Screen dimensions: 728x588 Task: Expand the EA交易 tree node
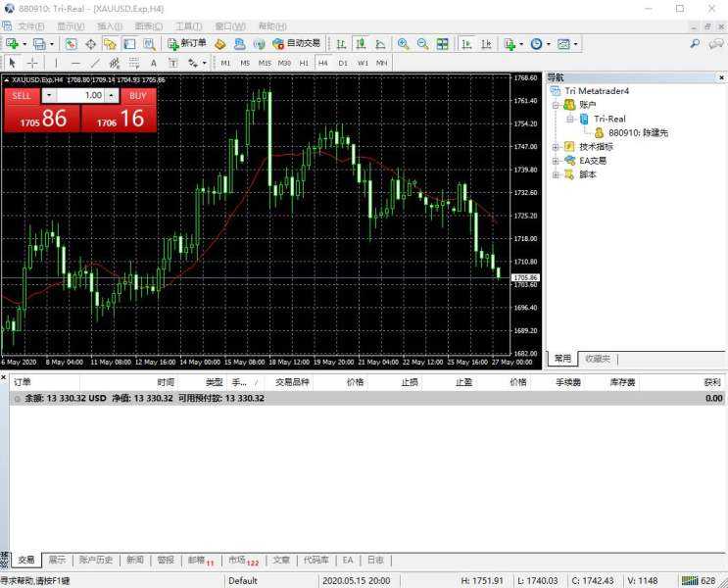coord(557,161)
